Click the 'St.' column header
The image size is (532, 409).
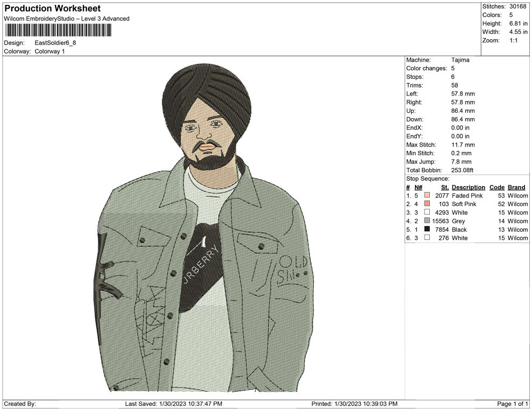(x=445, y=187)
